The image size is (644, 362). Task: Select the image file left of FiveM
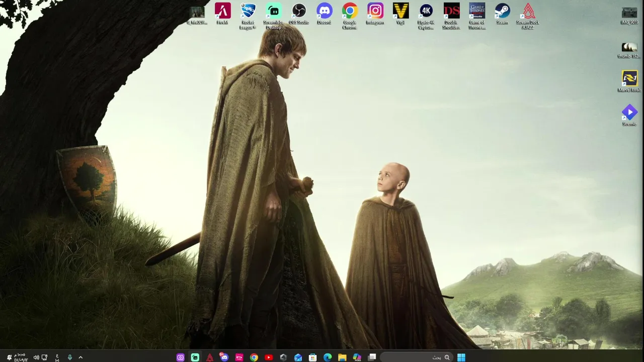[197, 15]
